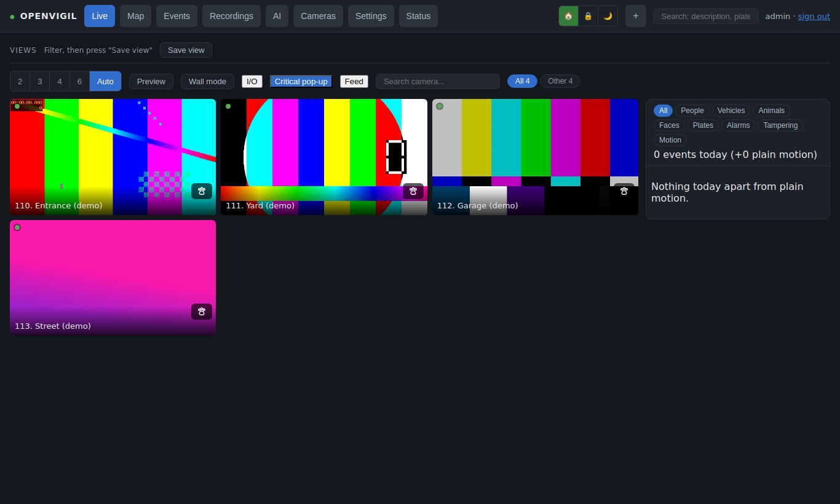Click the Save view button
840x504 pixels.
coord(186,50)
